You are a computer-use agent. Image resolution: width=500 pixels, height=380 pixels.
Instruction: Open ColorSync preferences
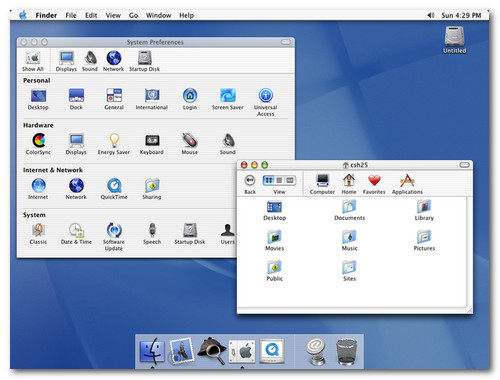pos(38,144)
